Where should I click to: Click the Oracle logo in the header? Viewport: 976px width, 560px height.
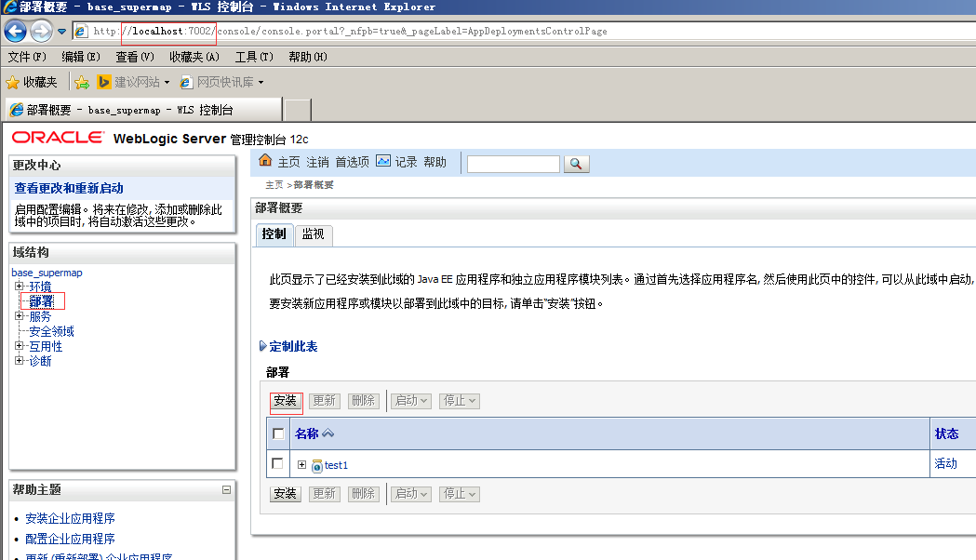point(59,138)
